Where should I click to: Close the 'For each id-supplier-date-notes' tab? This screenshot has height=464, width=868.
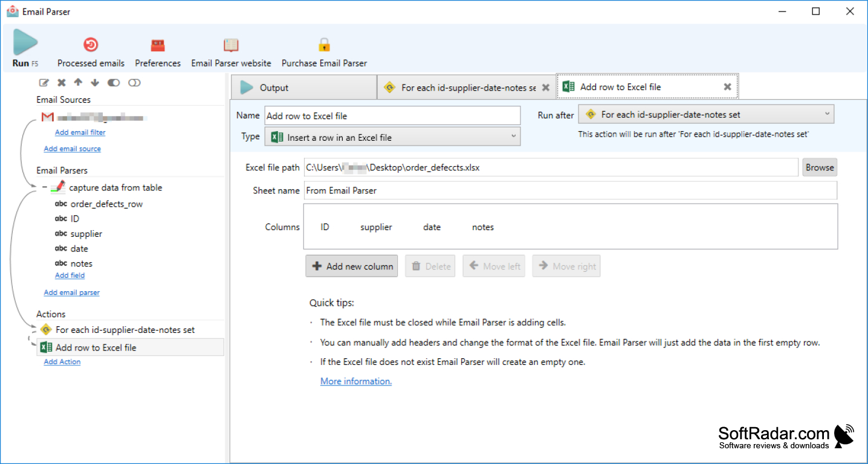point(546,88)
